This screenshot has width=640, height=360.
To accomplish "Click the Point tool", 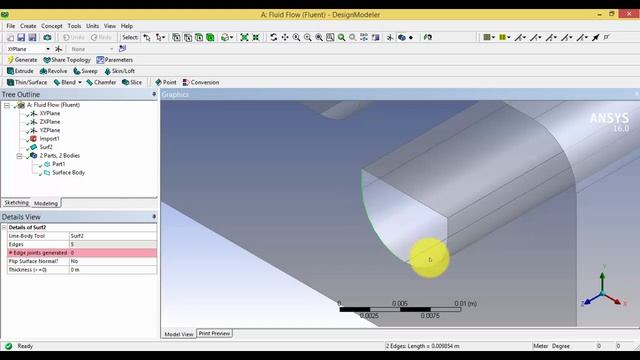I will (166, 82).
